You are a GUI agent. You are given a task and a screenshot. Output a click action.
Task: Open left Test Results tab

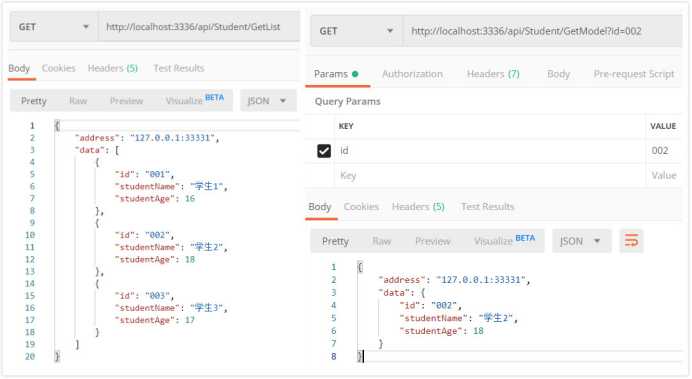click(179, 68)
